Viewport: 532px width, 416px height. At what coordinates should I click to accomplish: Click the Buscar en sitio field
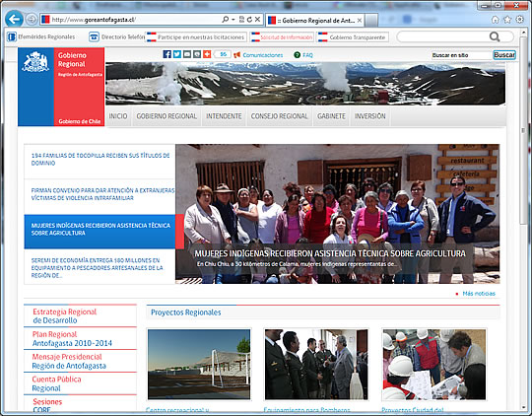tap(462, 55)
